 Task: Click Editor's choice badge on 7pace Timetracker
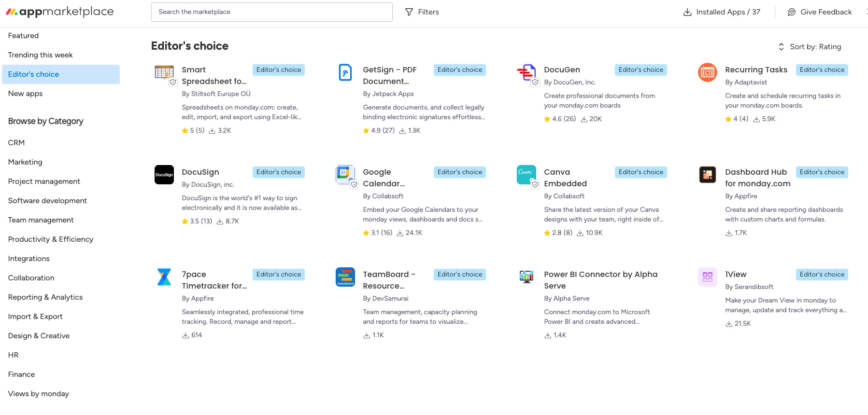point(278,275)
